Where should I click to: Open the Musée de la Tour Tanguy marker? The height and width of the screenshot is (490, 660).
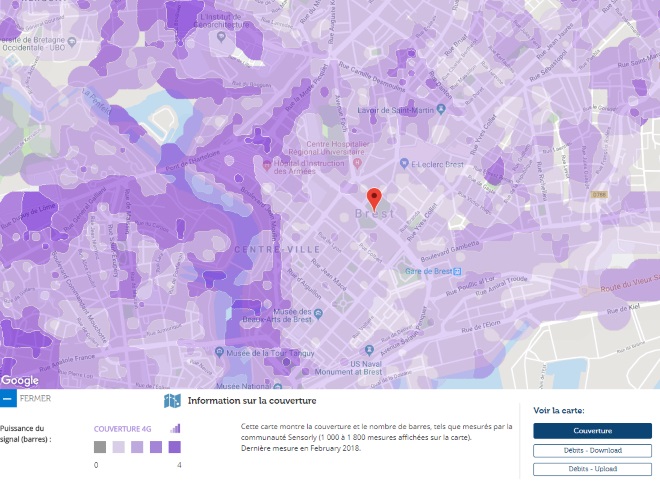[219, 351]
